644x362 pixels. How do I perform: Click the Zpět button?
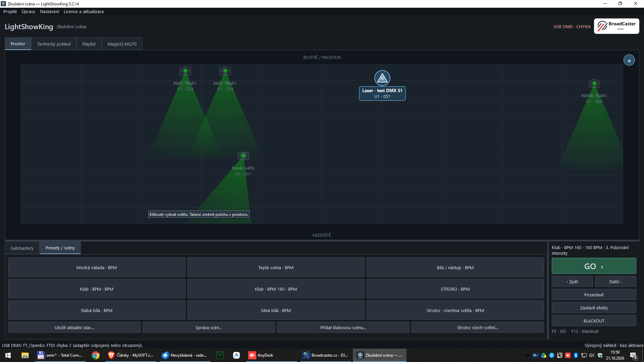coord(572,282)
